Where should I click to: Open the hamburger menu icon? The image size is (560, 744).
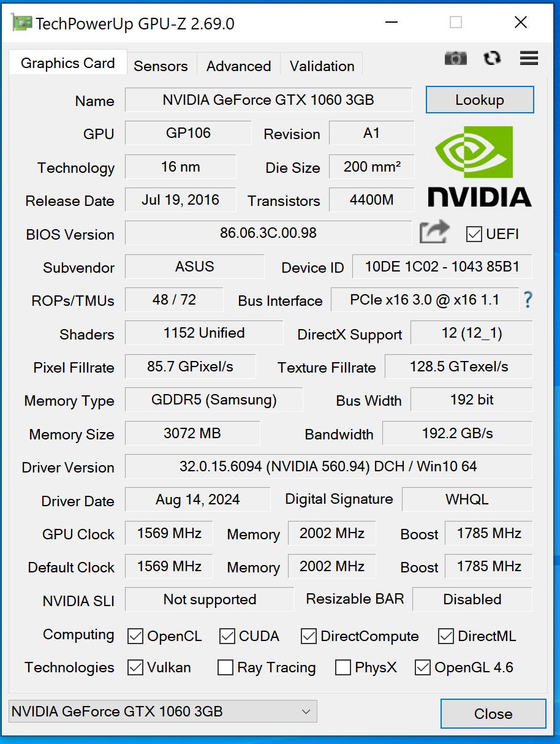529,58
